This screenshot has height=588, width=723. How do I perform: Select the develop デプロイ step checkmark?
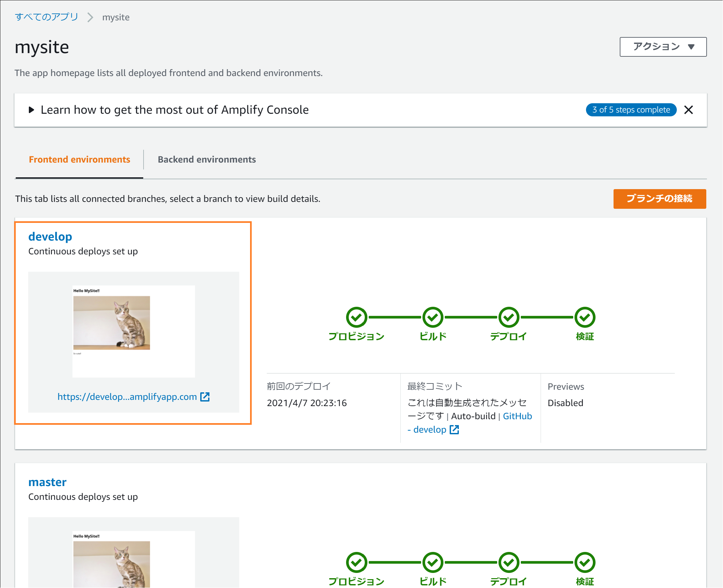[x=508, y=317]
